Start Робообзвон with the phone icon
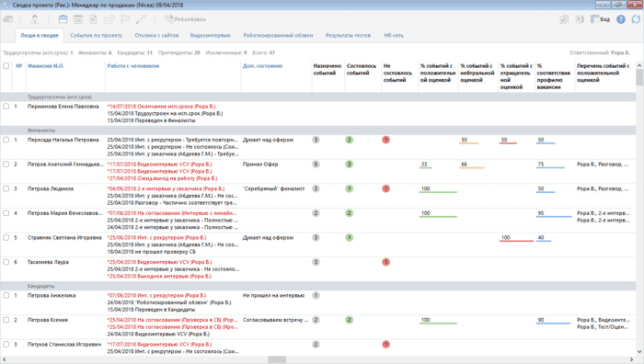The width and height of the screenshot is (644, 364). 185,19
